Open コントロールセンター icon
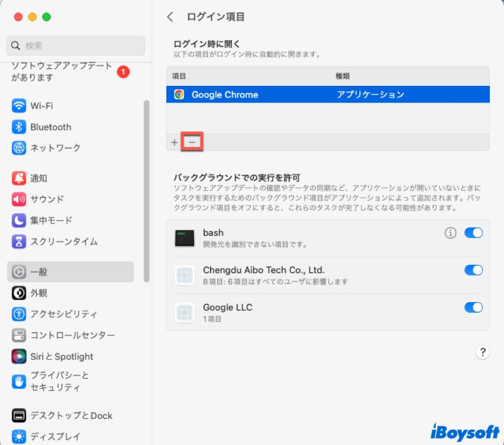Image resolution: width=504 pixels, height=445 pixels. [x=18, y=335]
